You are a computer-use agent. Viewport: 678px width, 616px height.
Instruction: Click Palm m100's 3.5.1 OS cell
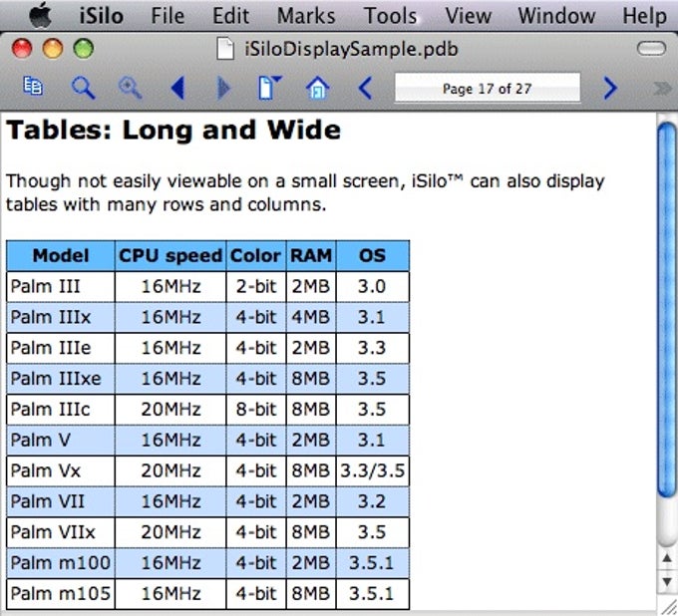pyautogui.click(x=372, y=563)
